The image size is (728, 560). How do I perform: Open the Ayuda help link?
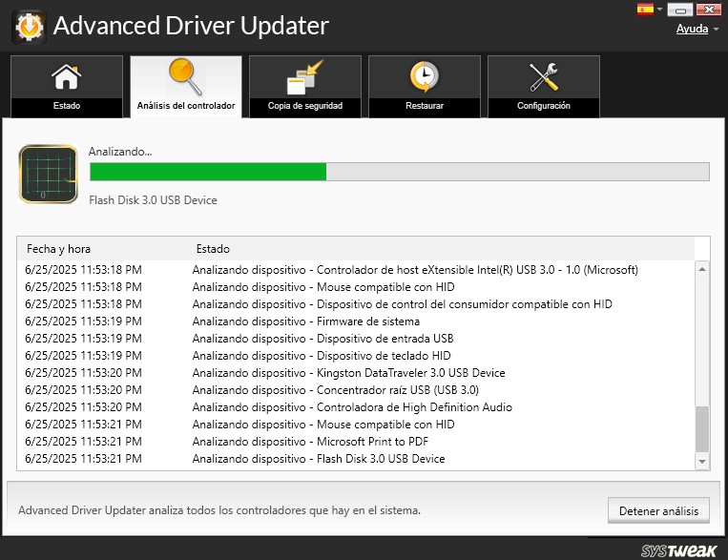[x=692, y=29]
